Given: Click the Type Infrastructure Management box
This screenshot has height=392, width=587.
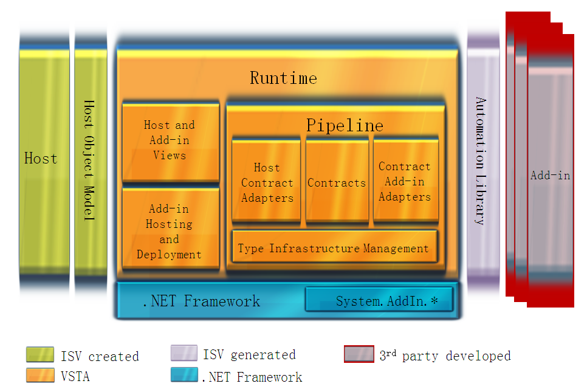Looking at the screenshot, I should (335, 246).
